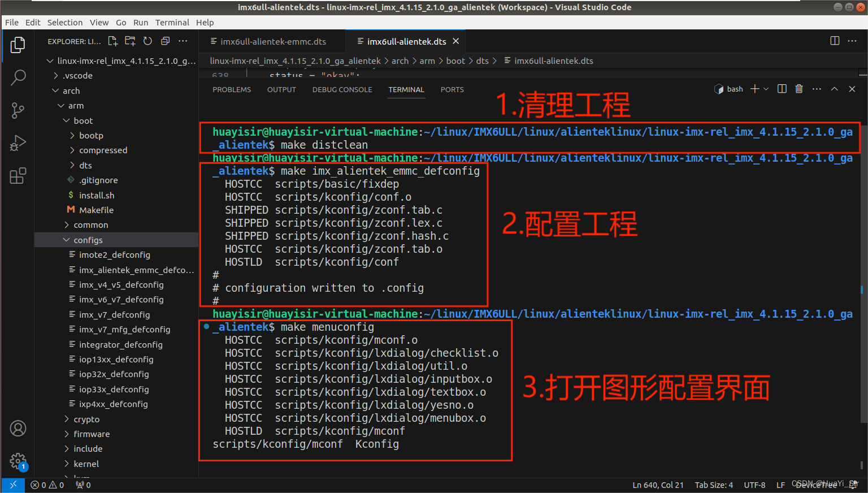Open launch profile dropdown next to plus
The height and width of the screenshot is (493, 868).
click(766, 89)
